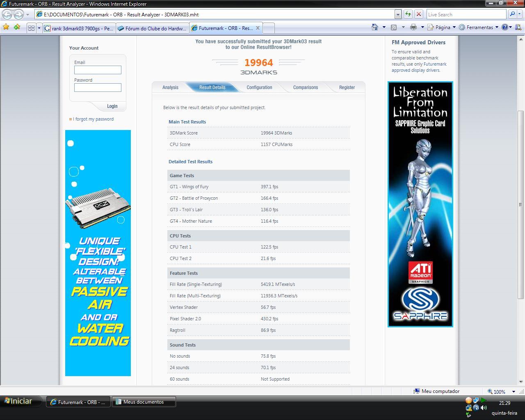This screenshot has width=525, height=420.
Task: Add to Favorites with the star-plus icon
Action: (x=17, y=27)
